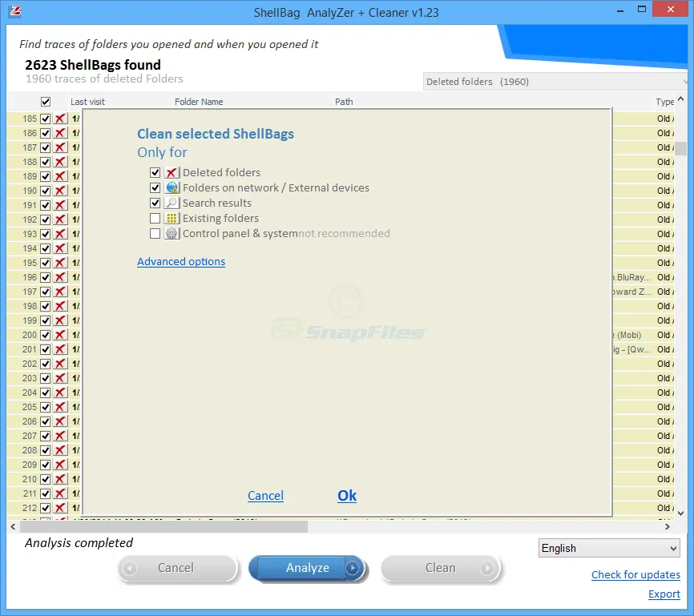This screenshot has width=694, height=616.
Task: Click the '(Mobi)' path text in row 200
Action: (x=629, y=335)
